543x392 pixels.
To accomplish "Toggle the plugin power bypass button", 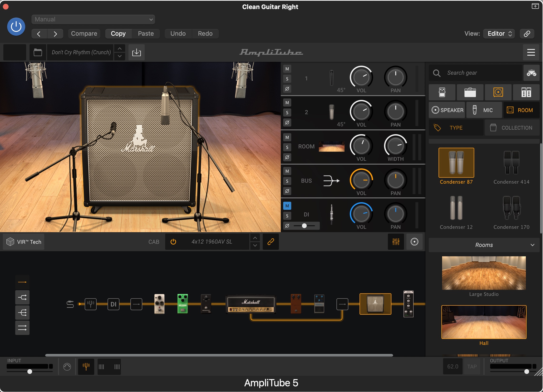I will click(16, 27).
